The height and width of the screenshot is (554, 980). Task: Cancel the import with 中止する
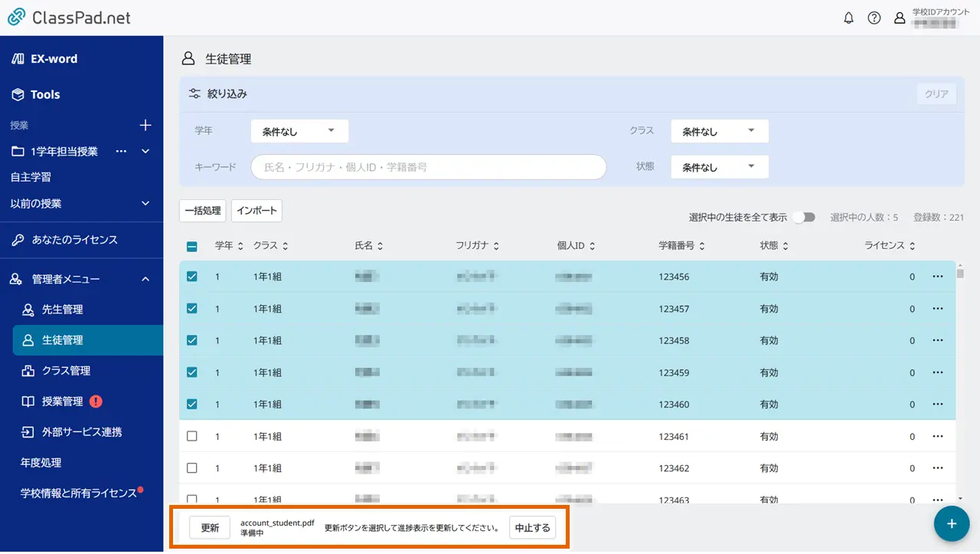(x=532, y=527)
